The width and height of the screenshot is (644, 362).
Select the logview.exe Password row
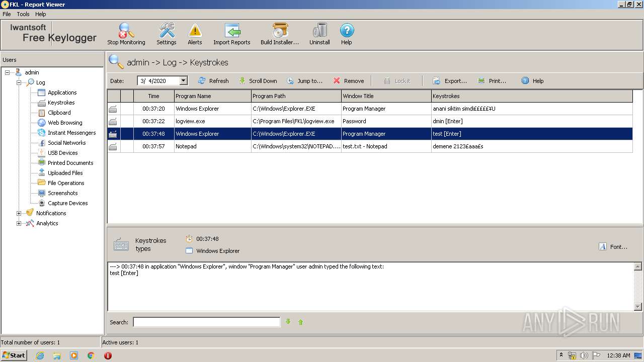click(x=370, y=121)
